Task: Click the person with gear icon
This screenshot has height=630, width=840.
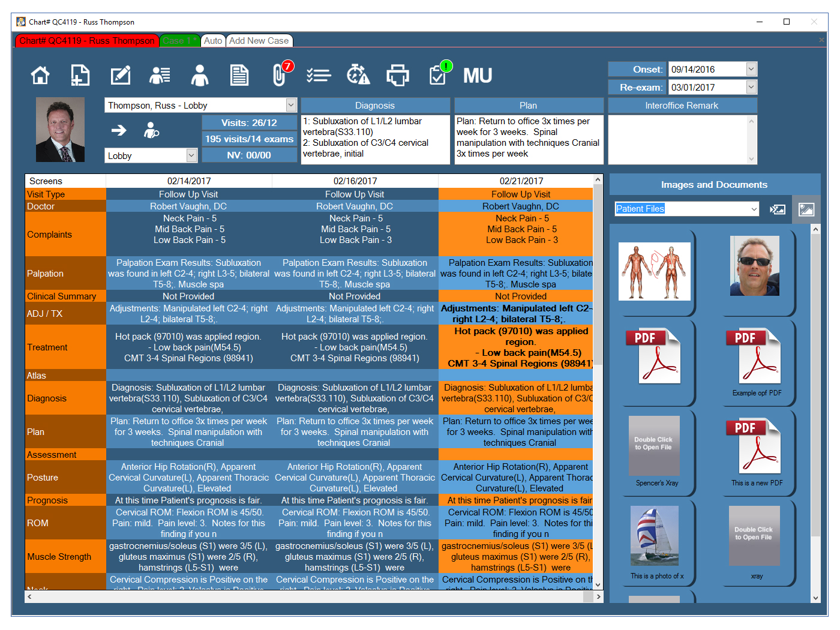Action: [x=152, y=130]
